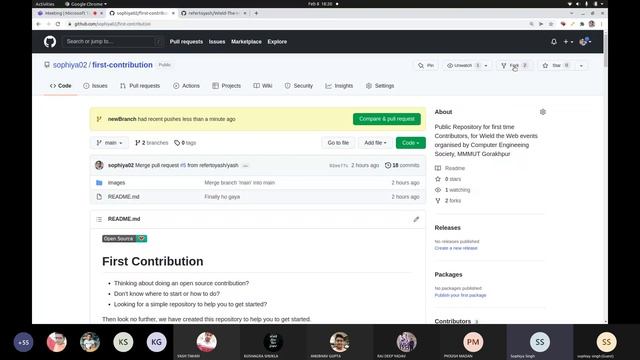Click the Fork button

pos(514,65)
